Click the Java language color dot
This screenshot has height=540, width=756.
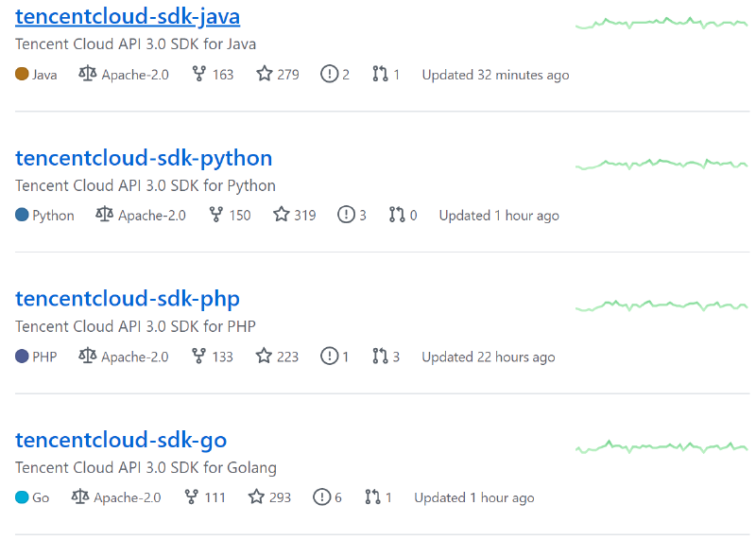[22, 74]
